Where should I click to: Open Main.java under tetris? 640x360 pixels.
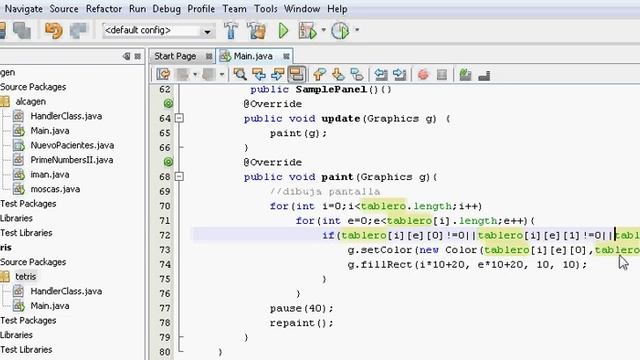pyautogui.click(x=50, y=306)
